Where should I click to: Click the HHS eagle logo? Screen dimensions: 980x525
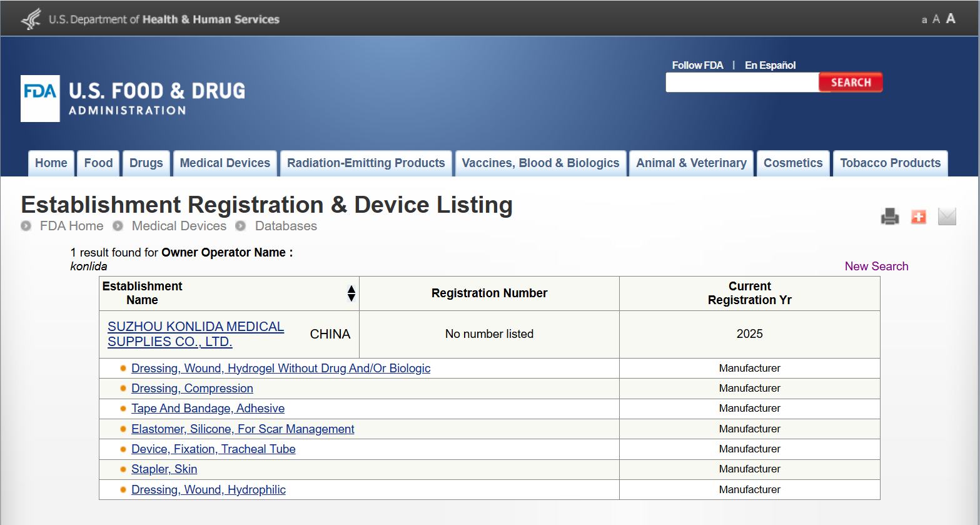click(x=31, y=19)
